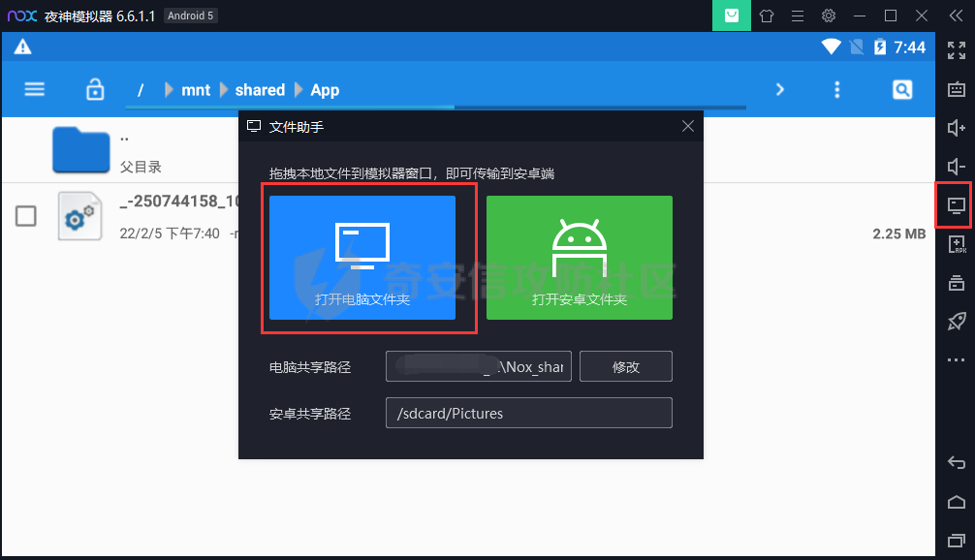The height and width of the screenshot is (560, 975).
Task: Click the volume up icon in sidebar
Action: point(956,128)
